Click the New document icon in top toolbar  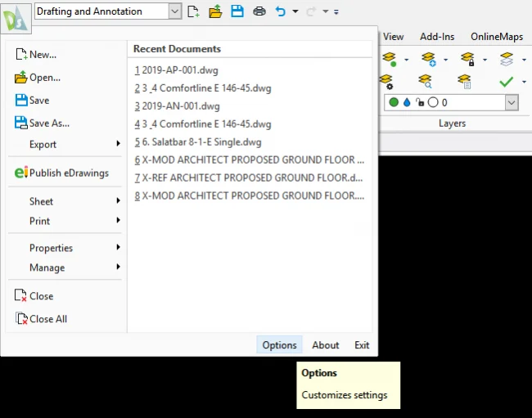point(193,11)
